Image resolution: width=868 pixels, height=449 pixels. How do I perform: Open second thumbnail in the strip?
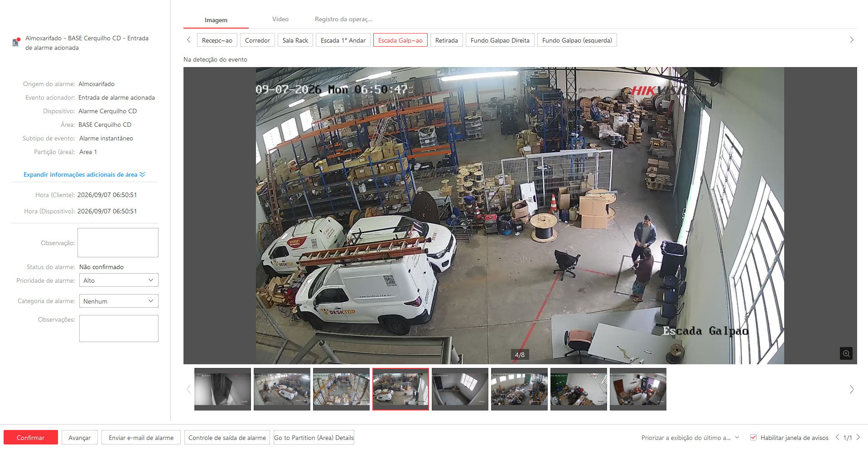click(282, 389)
